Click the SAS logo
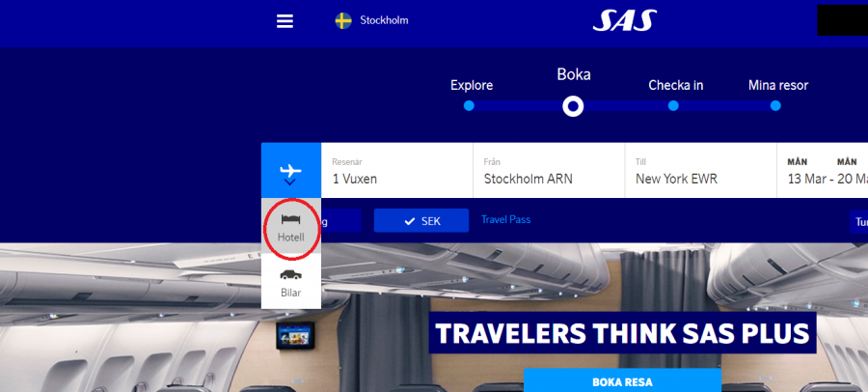Image resolution: width=868 pixels, height=392 pixels. pos(624,20)
